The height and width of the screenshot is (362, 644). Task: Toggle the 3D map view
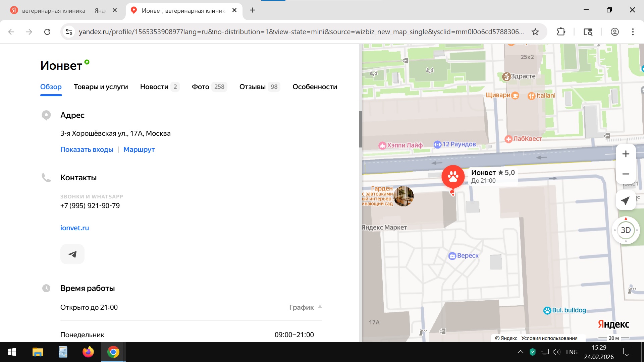coord(626,230)
